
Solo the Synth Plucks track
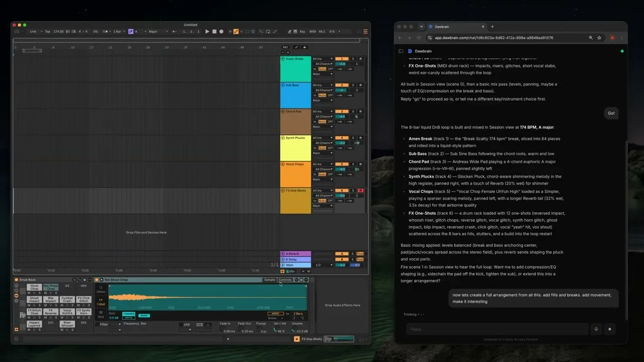coord(353,138)
